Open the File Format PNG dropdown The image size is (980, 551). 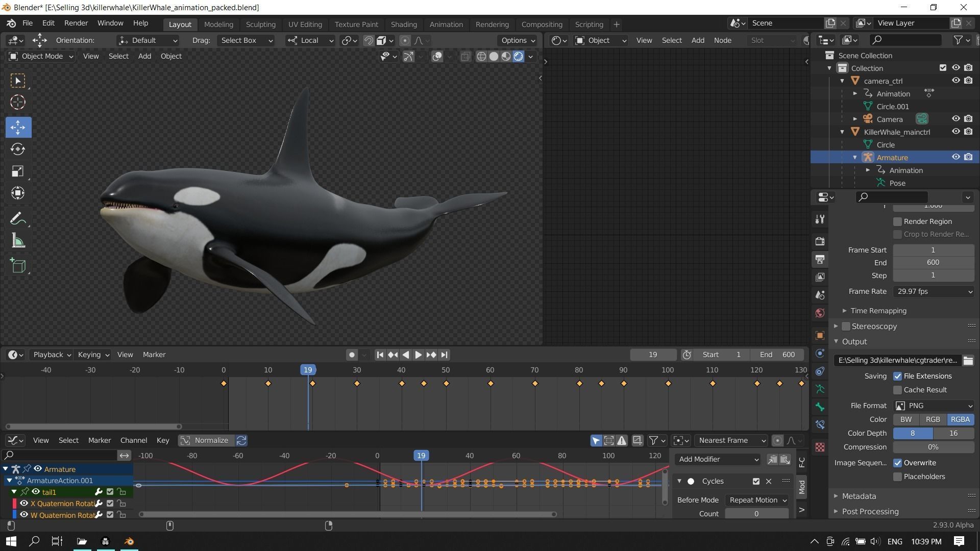pos(934,406)
